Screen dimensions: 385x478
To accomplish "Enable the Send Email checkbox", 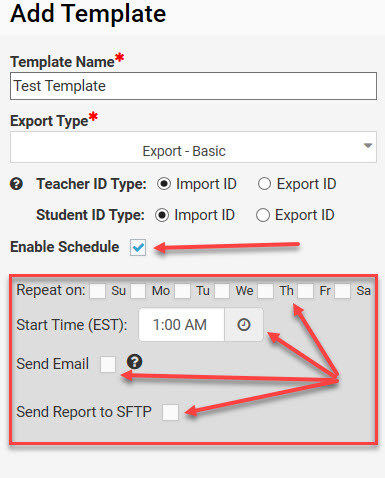I will [108, 364].
